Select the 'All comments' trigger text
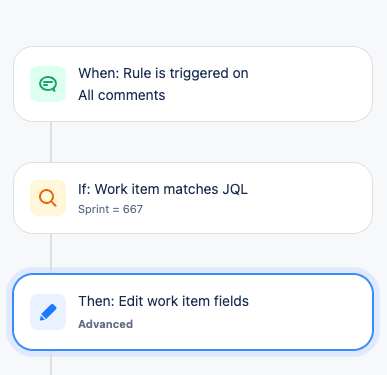 122,95
